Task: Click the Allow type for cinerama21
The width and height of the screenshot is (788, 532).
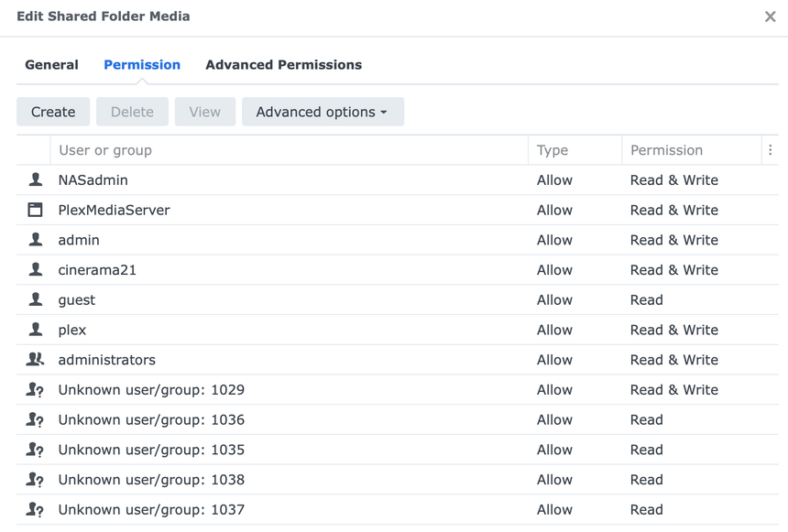Action: [554, 270]
